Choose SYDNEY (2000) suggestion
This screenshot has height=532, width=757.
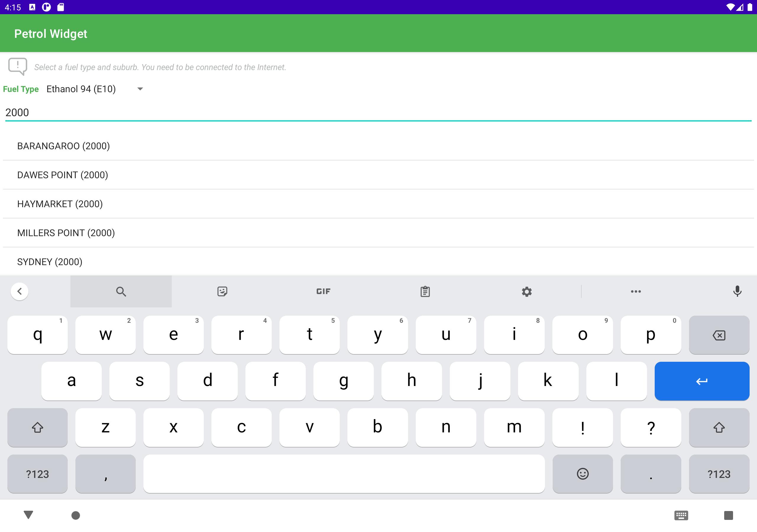point(378,262)
